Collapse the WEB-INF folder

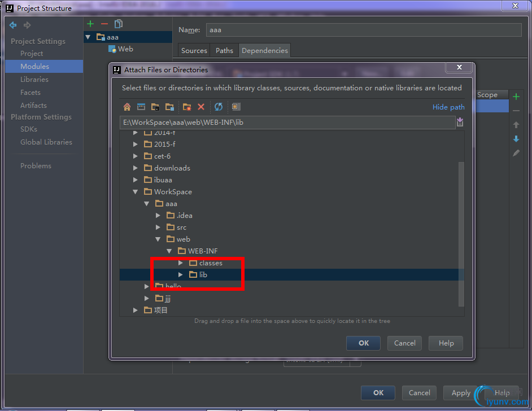point(169,251)
